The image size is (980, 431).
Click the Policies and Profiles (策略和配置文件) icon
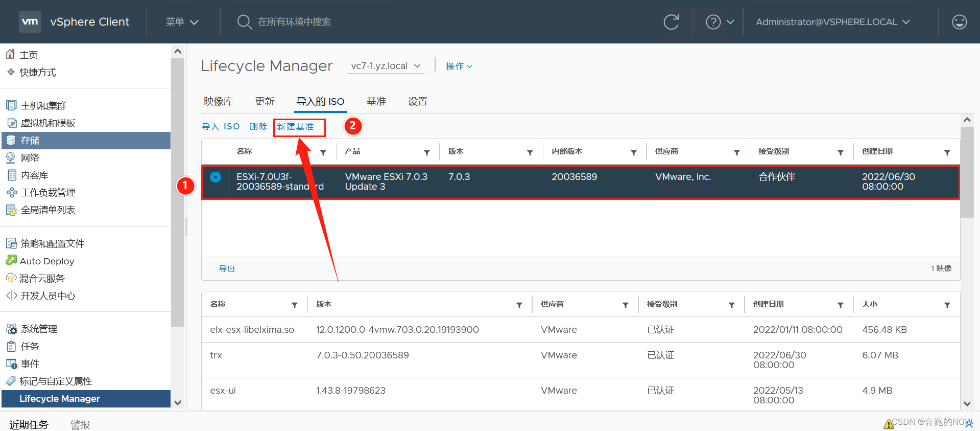pos(11,243)
